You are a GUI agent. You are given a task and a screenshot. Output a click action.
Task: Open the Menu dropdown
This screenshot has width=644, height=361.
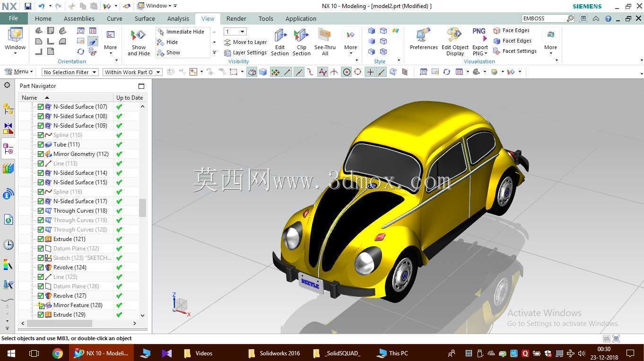pos(19,72)
